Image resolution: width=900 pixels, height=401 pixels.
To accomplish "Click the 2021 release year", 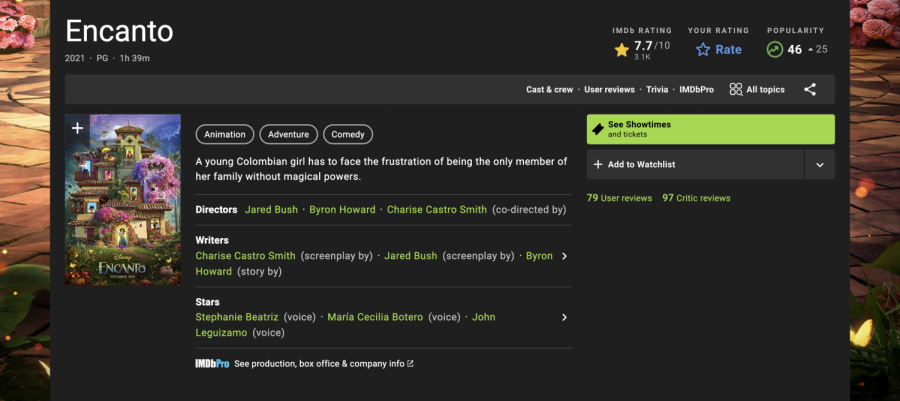I will [75, 58].
